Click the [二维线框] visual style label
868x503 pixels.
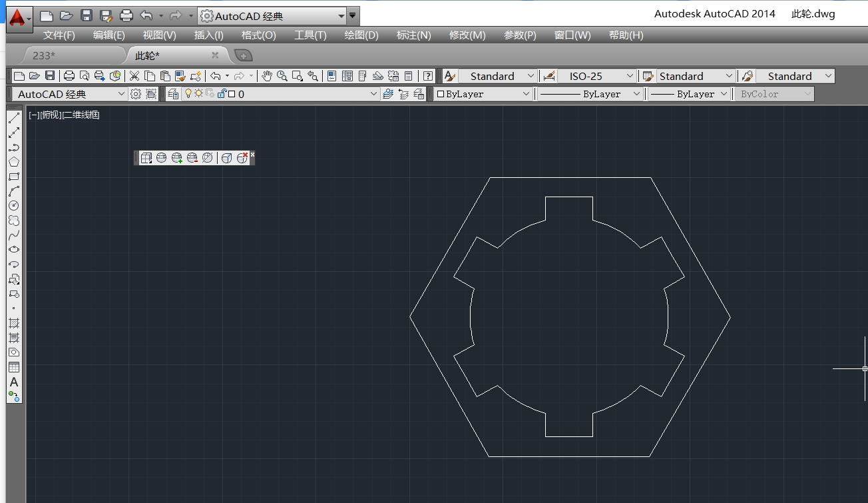pos(81,115)
